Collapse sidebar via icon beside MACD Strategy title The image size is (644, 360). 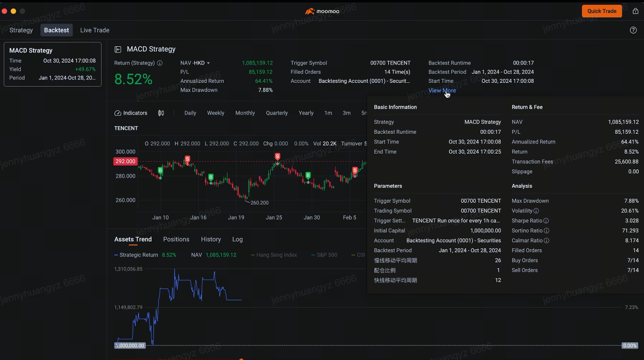click(118, 49)
